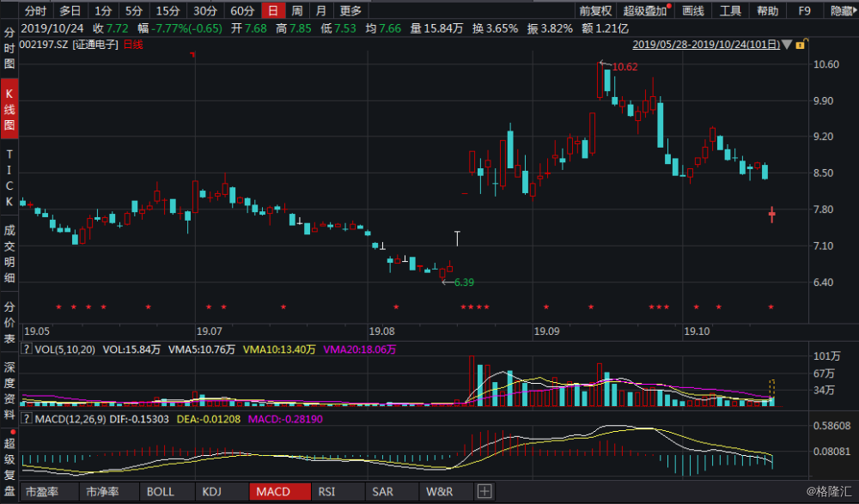Viewport: 859px width, 504px height.
Task: Click the MACD:-0.28190 value
Action: pyautogui.click(x=285, y=419)
